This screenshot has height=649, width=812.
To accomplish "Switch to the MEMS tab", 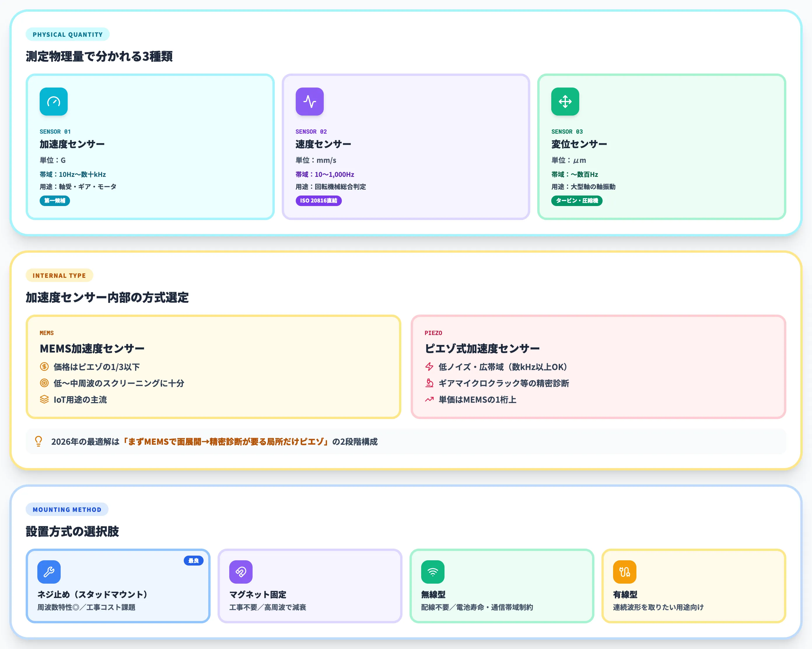I will click(x=46, y=333).
